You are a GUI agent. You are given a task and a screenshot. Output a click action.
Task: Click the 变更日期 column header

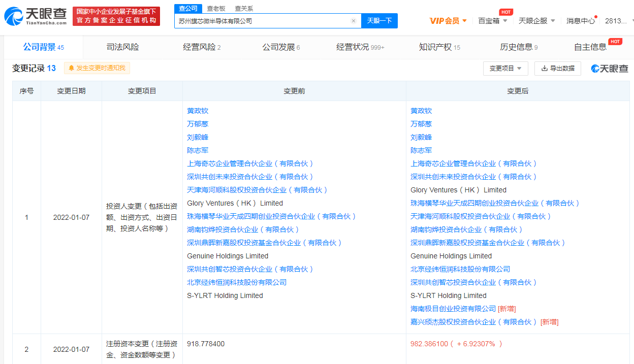(x=71, y=91)
